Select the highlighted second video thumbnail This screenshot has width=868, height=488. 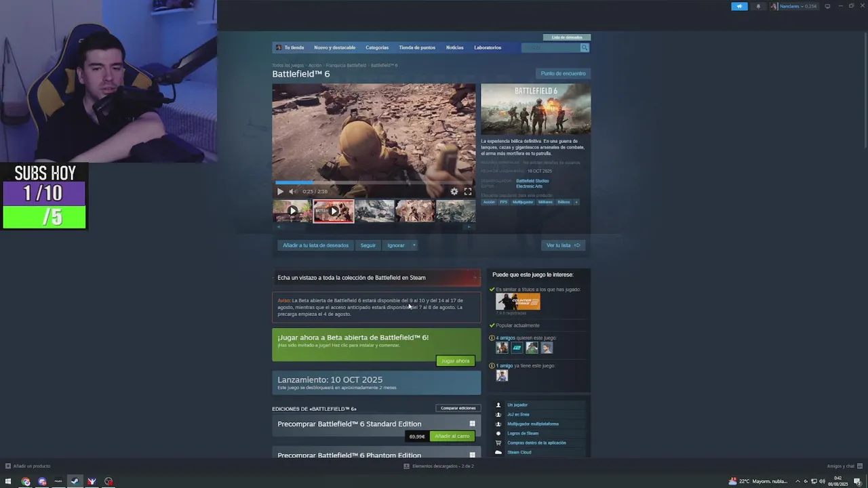tap(334, 211)
